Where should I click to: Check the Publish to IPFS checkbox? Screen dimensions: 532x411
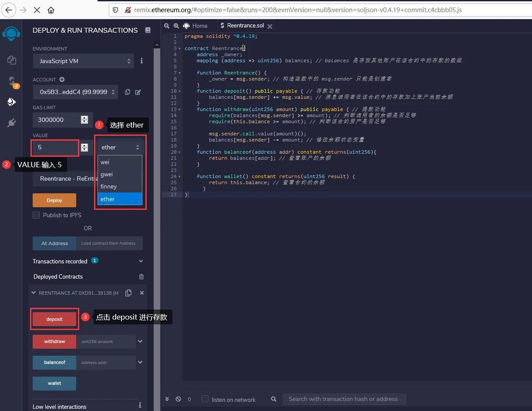[x=36, y=215]
